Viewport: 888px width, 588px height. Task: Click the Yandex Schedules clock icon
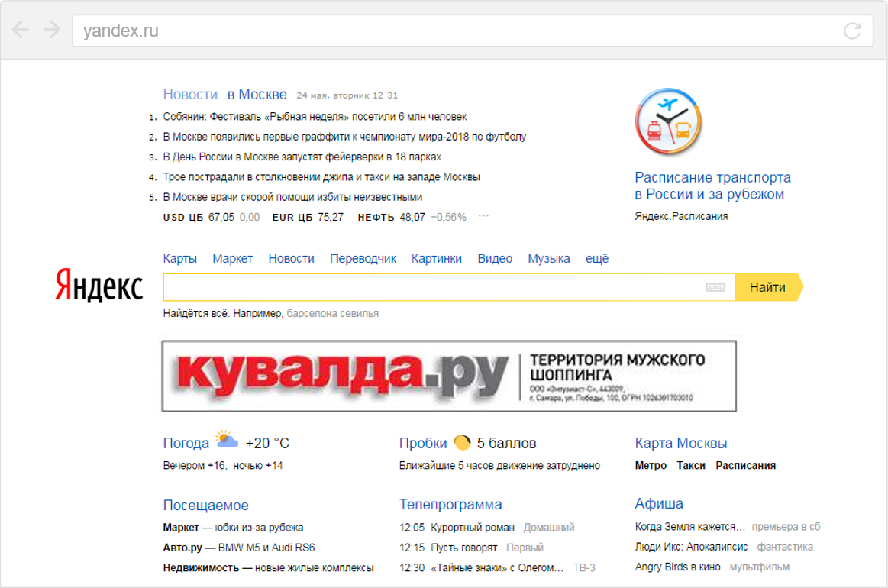(668, 121)
